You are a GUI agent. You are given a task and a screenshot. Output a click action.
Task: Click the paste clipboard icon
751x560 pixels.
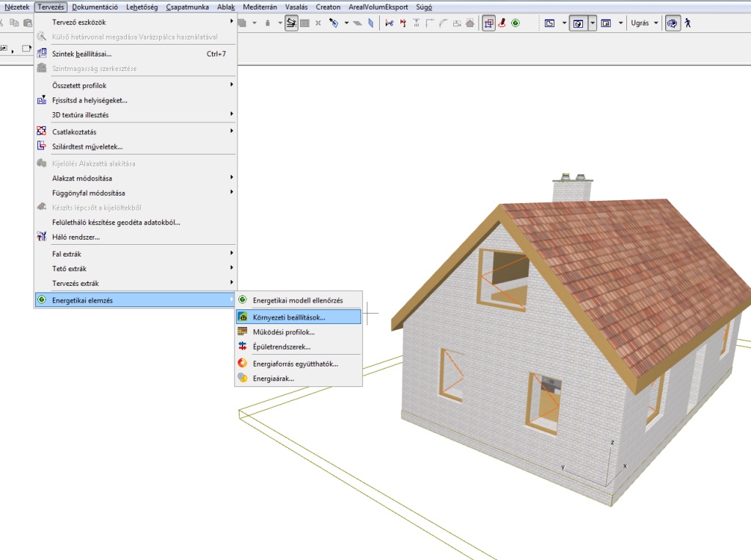coord(28,23)
